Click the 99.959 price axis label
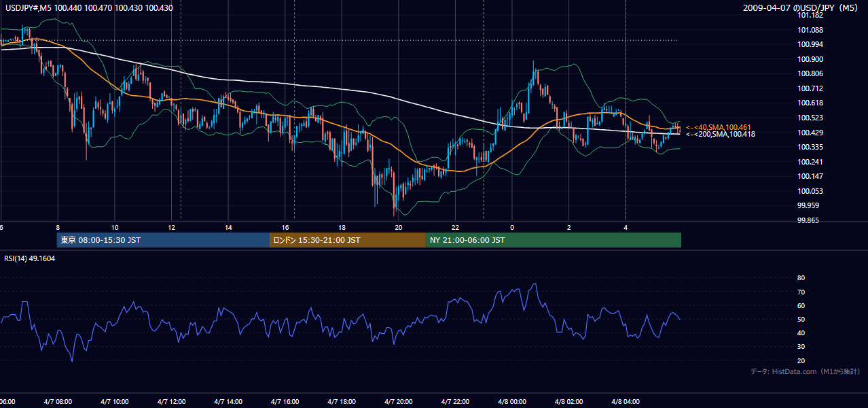Viewport: 868px width, 408px height. pos(808,205)
